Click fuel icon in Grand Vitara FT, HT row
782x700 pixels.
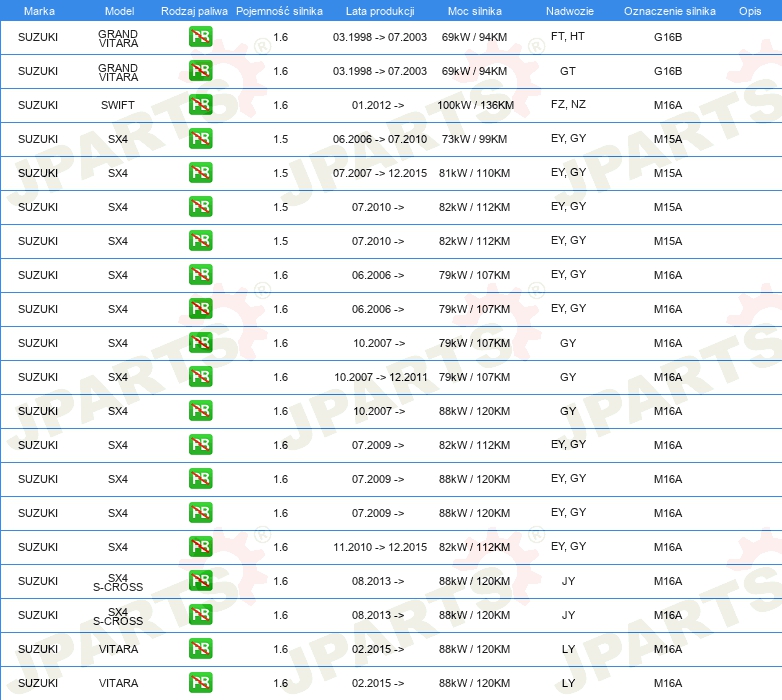point(200,37)
